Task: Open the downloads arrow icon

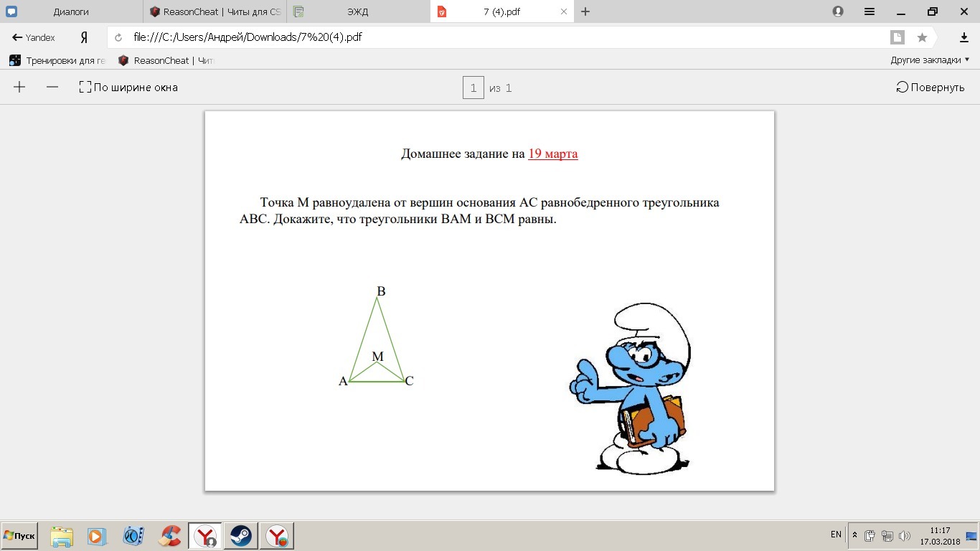Action: (x=964, y=37)
